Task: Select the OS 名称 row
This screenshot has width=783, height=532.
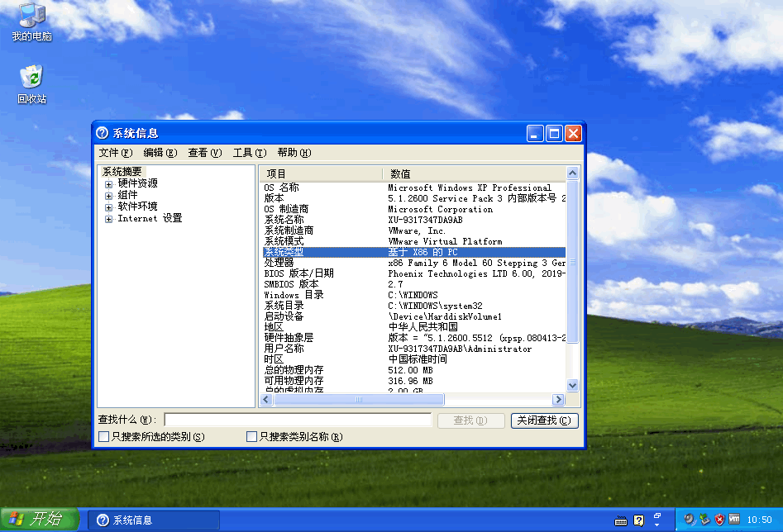Action: coord(414,188)
